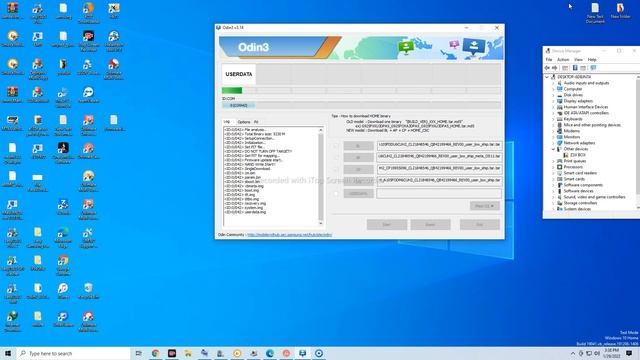Select Storage controllers in Device Manager
The image size is (640, 360).
pyautogui.click(x=580, y=203)
